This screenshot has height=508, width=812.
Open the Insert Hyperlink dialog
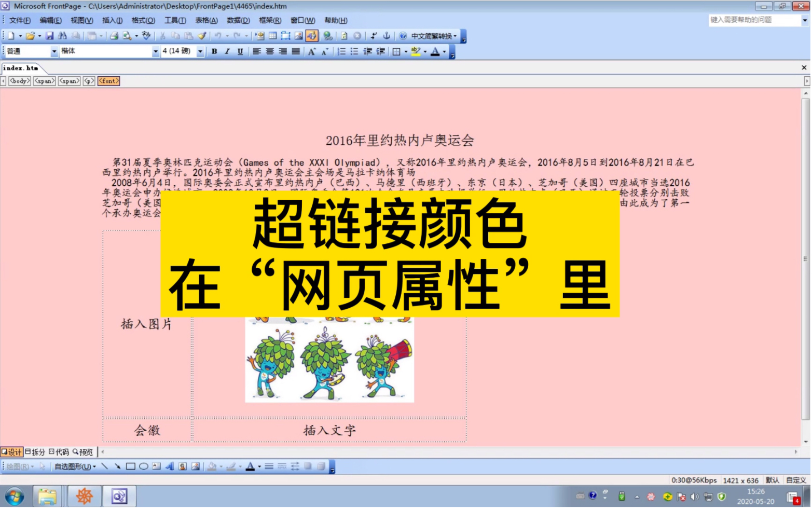[327, 36]
